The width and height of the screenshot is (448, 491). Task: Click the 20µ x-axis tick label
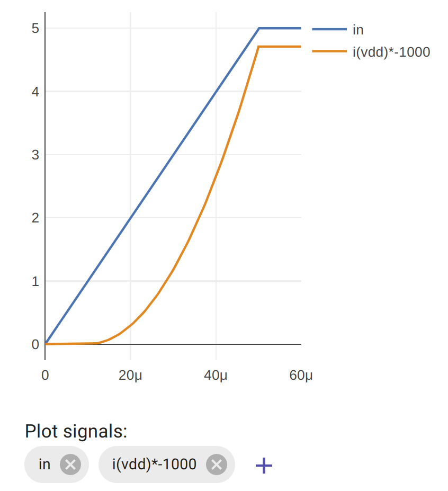[130, 375]
